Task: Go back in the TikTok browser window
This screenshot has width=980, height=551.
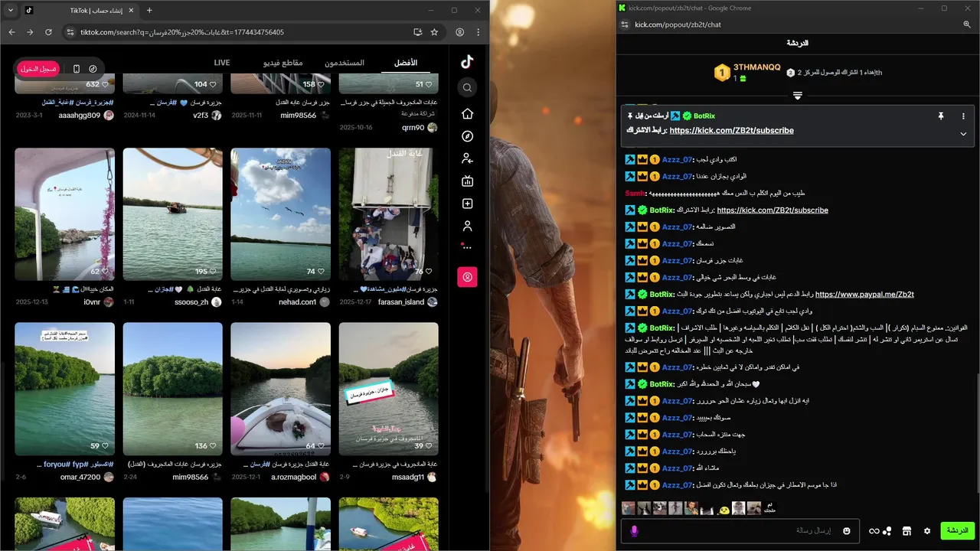Action: [x=11, y=32]
